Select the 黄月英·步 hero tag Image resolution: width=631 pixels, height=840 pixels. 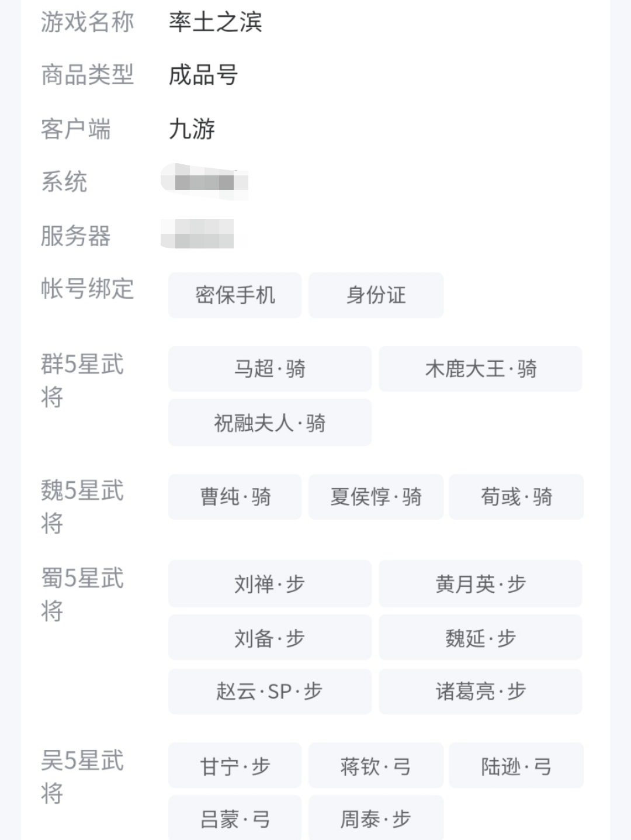[480, 583]
